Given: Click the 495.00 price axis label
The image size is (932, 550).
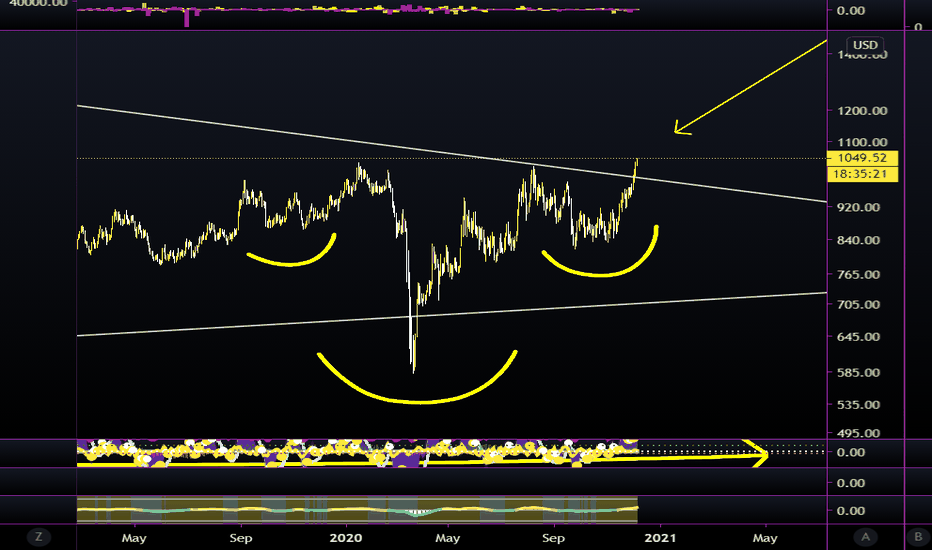Looking at the screenshot, I should (858, 433).
